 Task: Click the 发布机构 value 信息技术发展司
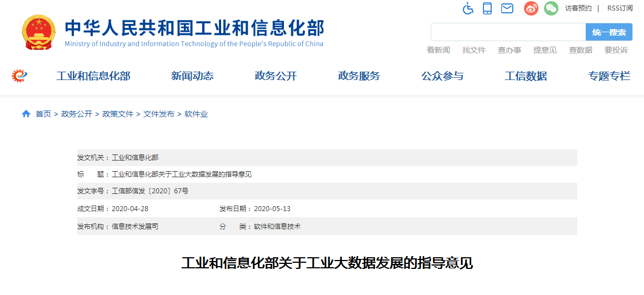pyautogui.click(x=135, y=226)
